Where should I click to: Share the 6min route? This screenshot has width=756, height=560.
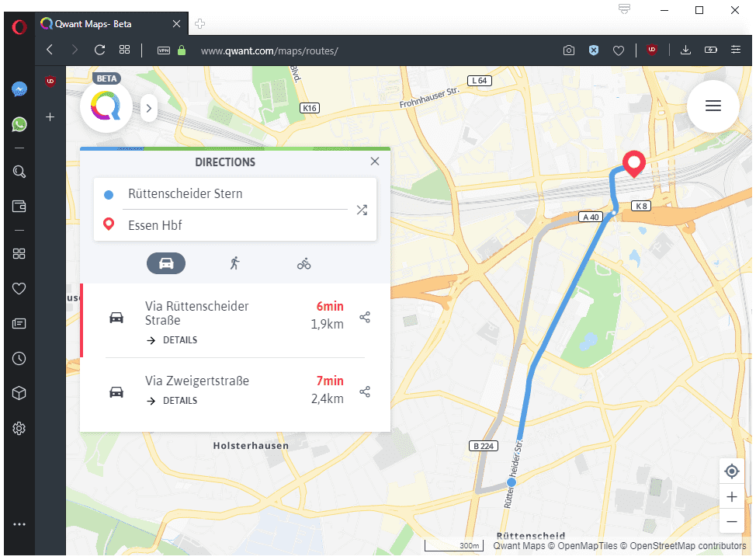(x=365, y=318)
